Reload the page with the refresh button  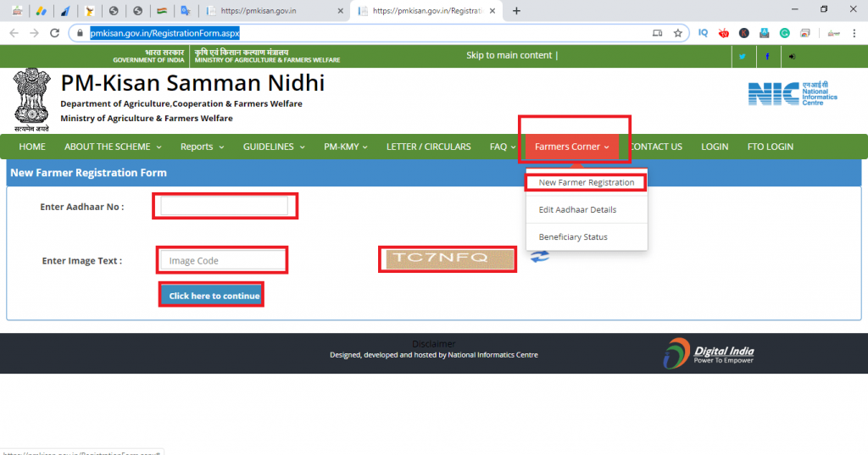pyautogui.click(x=54, y=33)
